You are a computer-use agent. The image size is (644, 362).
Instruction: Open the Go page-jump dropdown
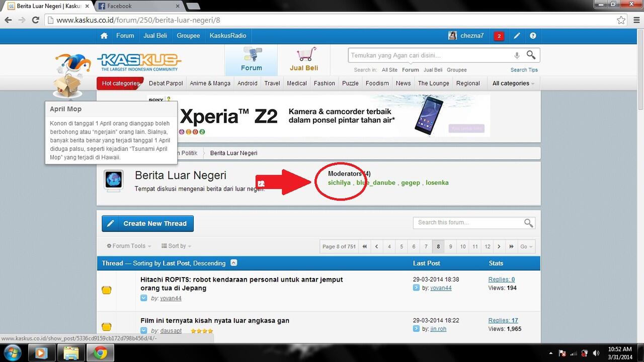[527, 246]
